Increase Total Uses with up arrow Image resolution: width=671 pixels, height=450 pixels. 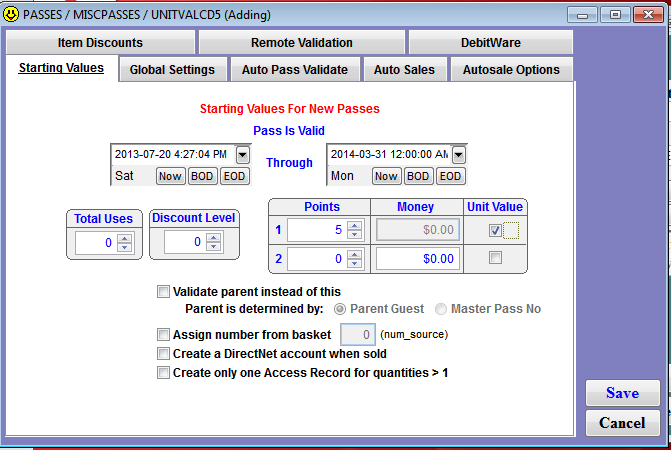click(x=125, y=238)
